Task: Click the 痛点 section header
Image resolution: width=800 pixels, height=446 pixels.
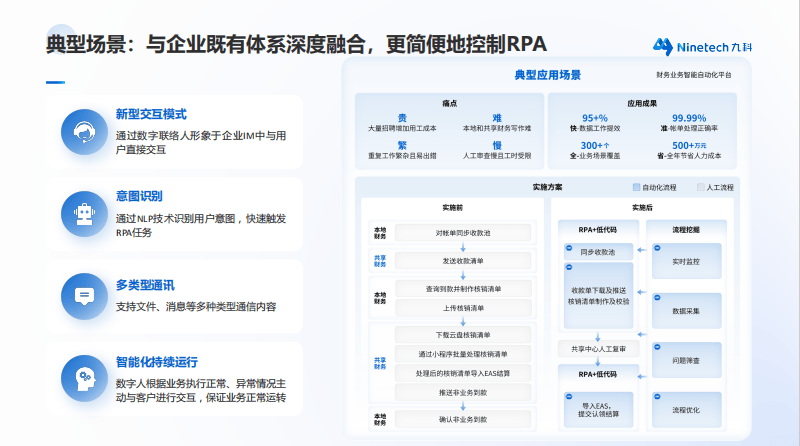Action: [x=449, y=104]
